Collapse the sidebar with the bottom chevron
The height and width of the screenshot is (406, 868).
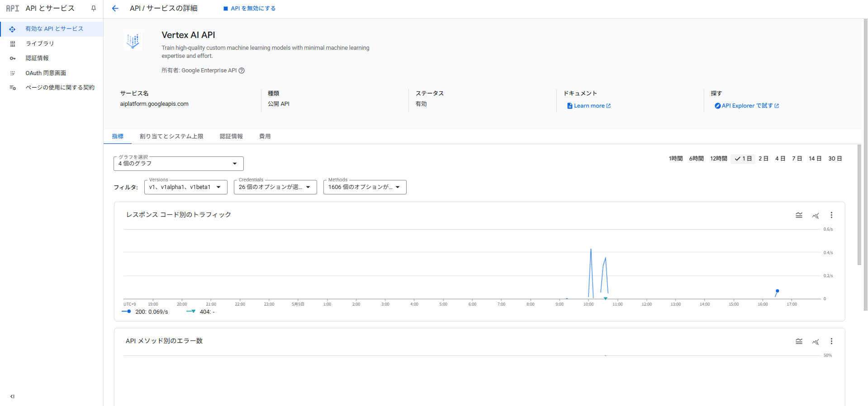point(12,397)
